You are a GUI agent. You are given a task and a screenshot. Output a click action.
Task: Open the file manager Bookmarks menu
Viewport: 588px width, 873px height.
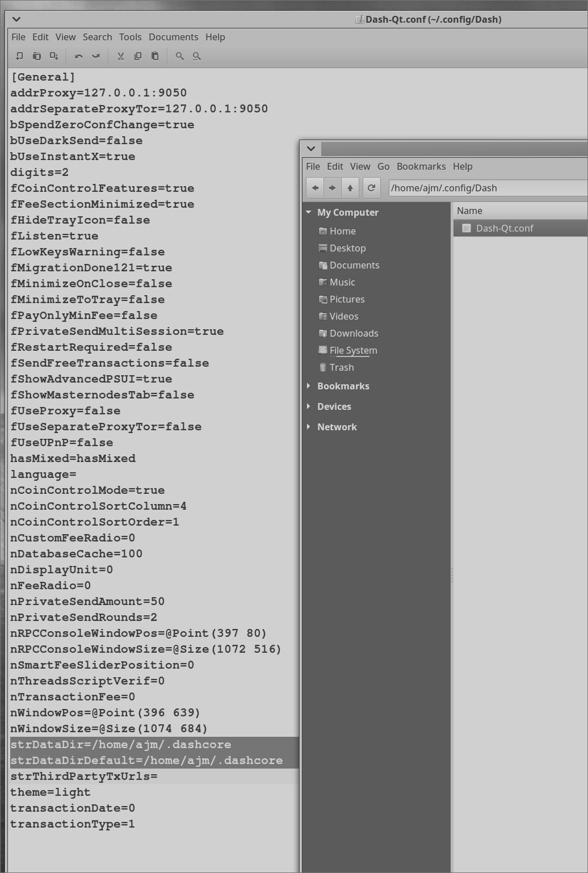[421, 166]
